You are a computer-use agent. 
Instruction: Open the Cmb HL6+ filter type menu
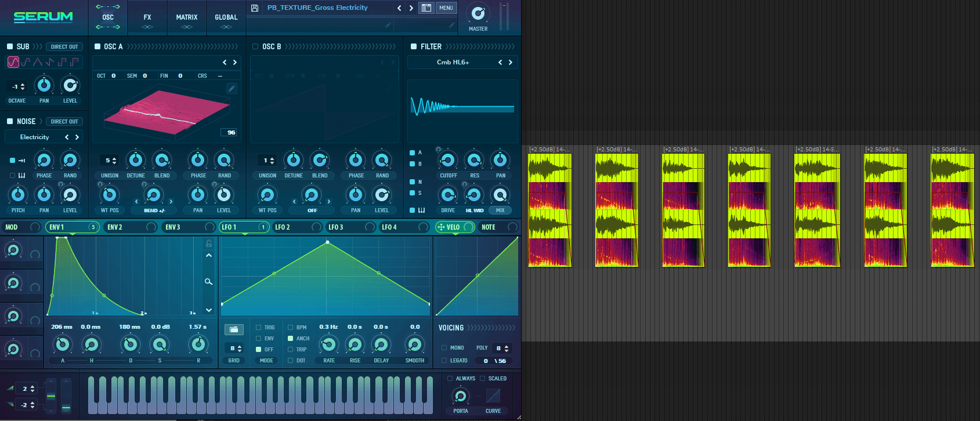point(453,63)
